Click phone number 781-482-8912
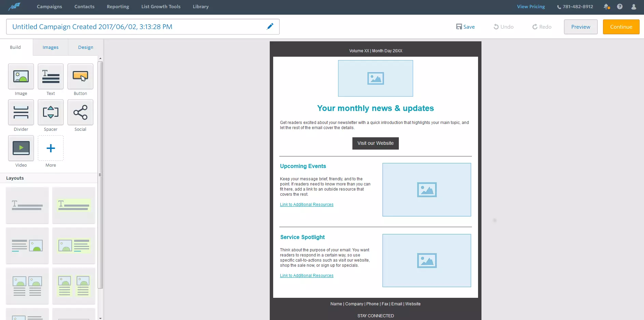The width and height of the screenshot is (644, 320). pyautogui.click(x=575, y=6)
